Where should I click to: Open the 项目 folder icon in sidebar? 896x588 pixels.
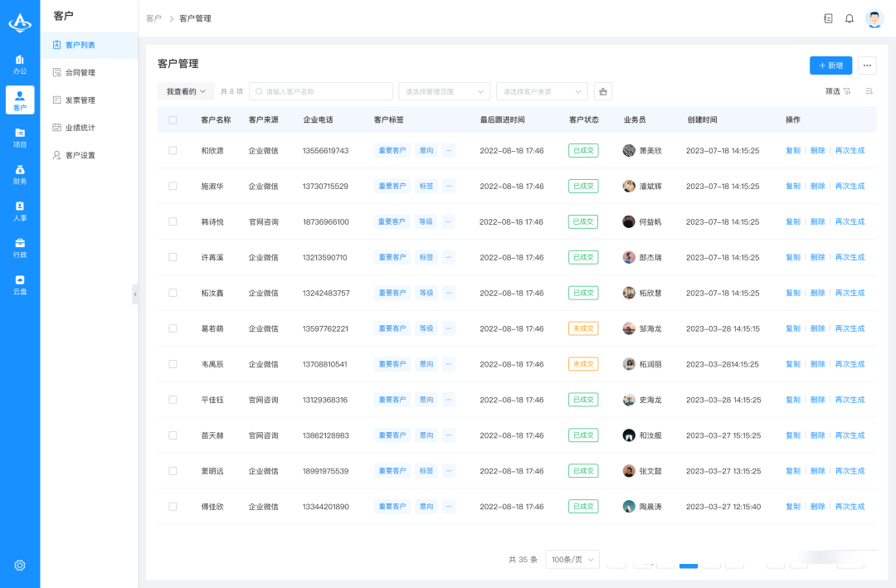20,137
